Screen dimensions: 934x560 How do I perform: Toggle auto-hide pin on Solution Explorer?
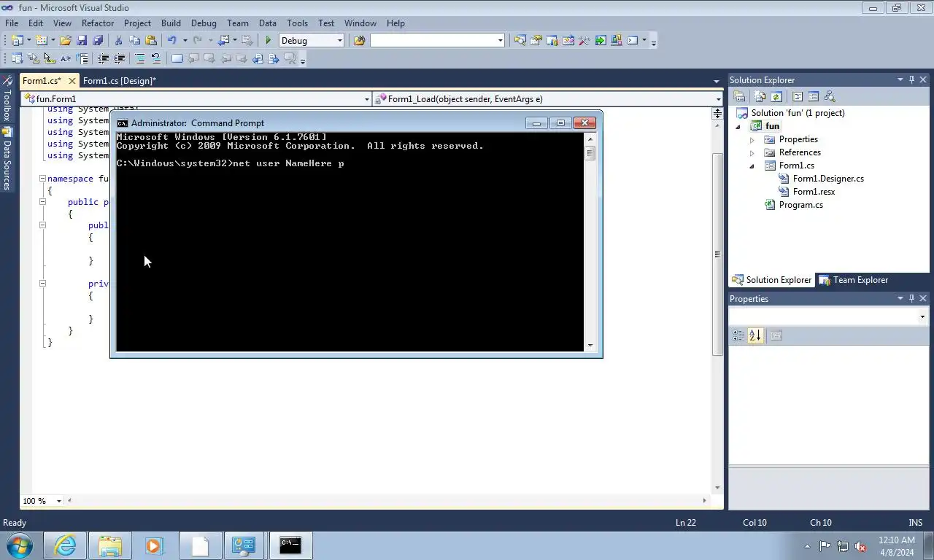pyautogui.click(x=911, y=79)
